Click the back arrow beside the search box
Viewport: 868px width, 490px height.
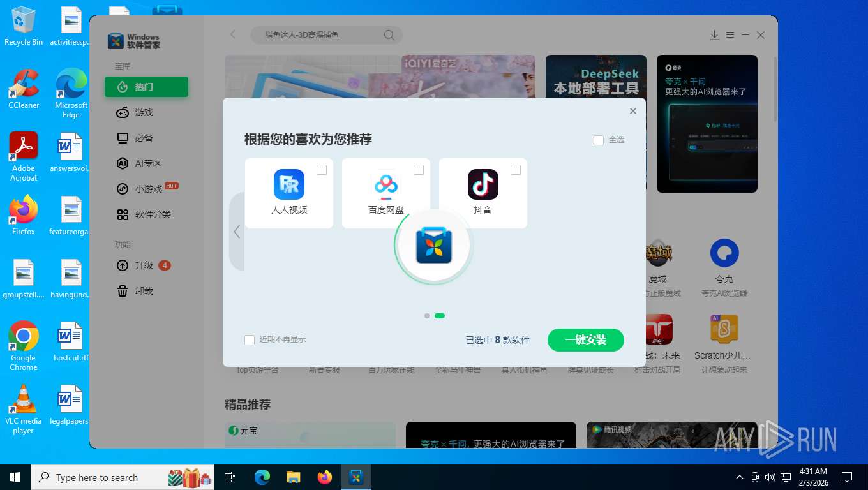coord(233,34)
